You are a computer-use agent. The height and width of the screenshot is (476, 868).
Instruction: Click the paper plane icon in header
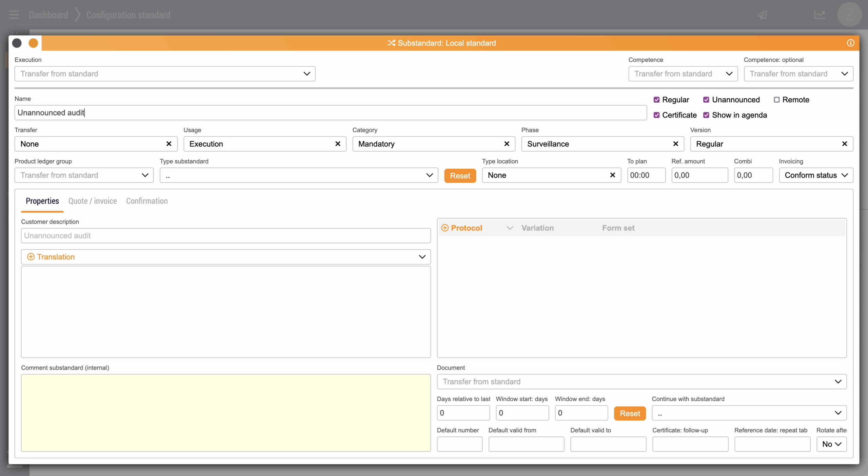pyautogui.click(x=763, y=15)
